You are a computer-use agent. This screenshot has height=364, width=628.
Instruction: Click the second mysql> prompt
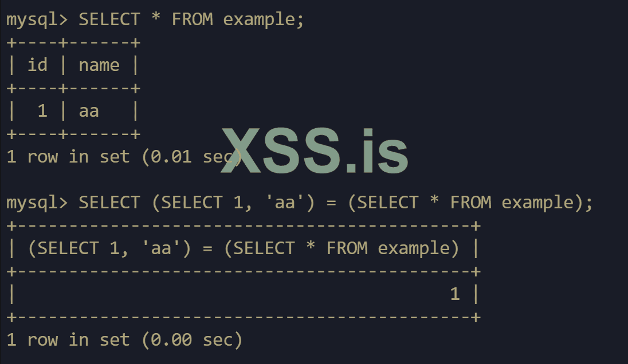(37, 203)
